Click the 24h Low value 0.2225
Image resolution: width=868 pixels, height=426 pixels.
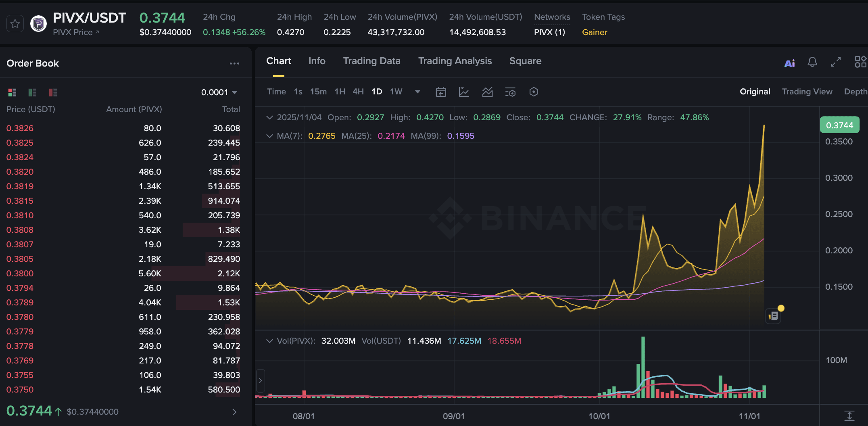coord(337,32)
